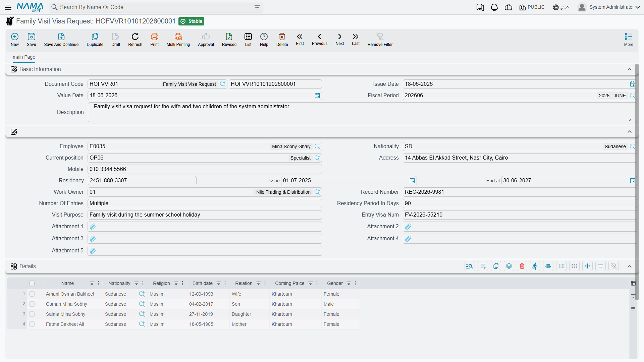Open Multi Printing

point(178,39)
